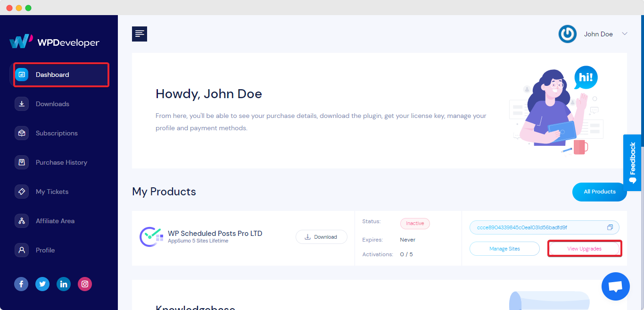Expand the John Doe account dropdown arrow
This screenshot has width=644, height=310.
pyautogui.click(x=625, y=34)
